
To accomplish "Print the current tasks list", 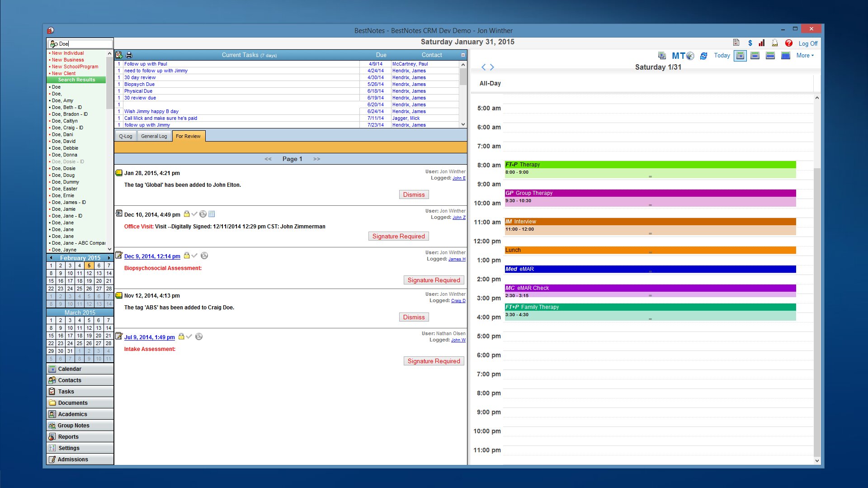I will (129, 55).
